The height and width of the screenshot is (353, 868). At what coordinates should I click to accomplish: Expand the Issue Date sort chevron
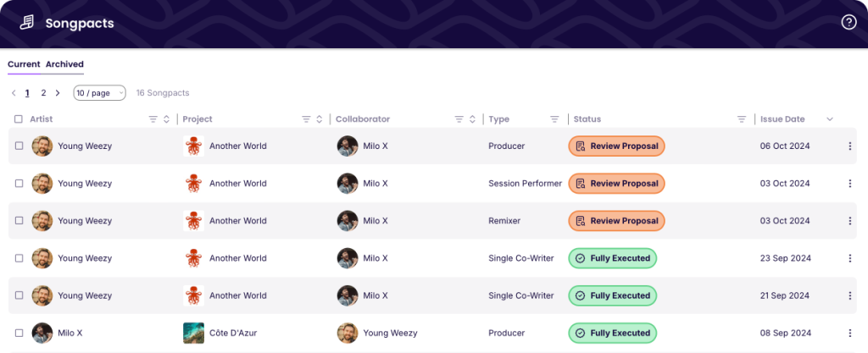click(x=830, y=119)
